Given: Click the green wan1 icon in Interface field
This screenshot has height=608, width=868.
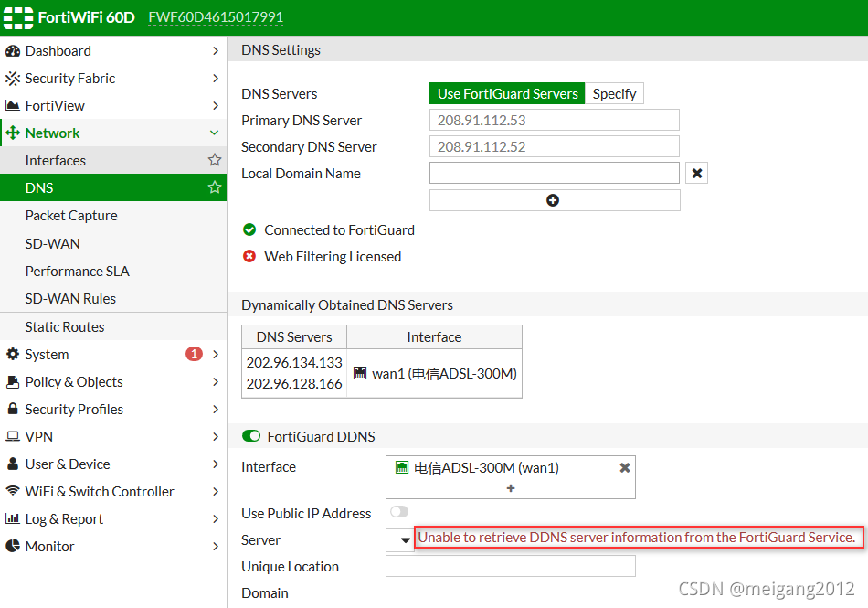Looking at the screenshot, I should pos(402,467).
